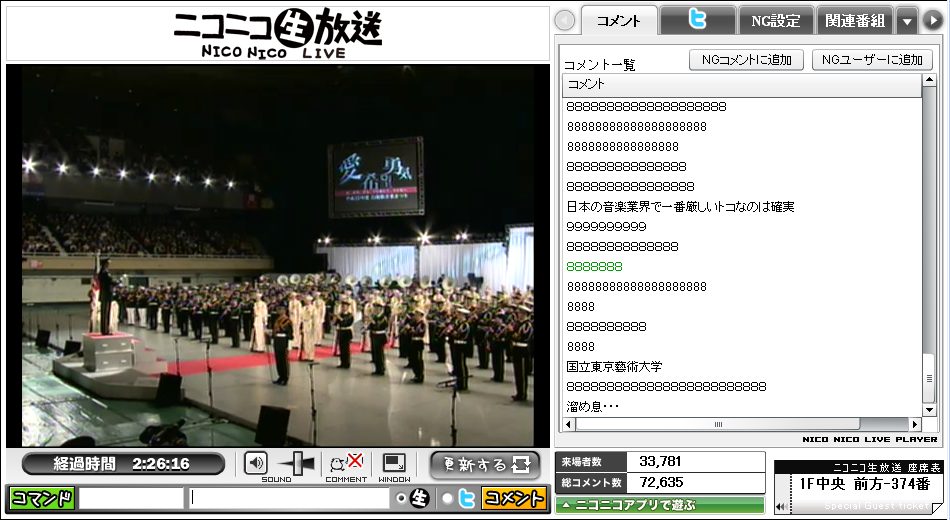
Task: Click NGユーザーに追加 button
Action: point(872,59)
